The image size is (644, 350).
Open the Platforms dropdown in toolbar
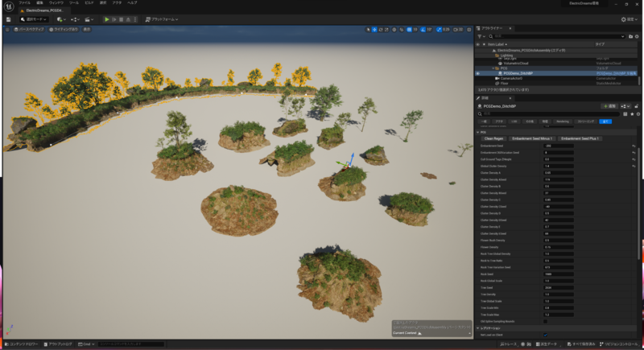(x=160, y=19)
